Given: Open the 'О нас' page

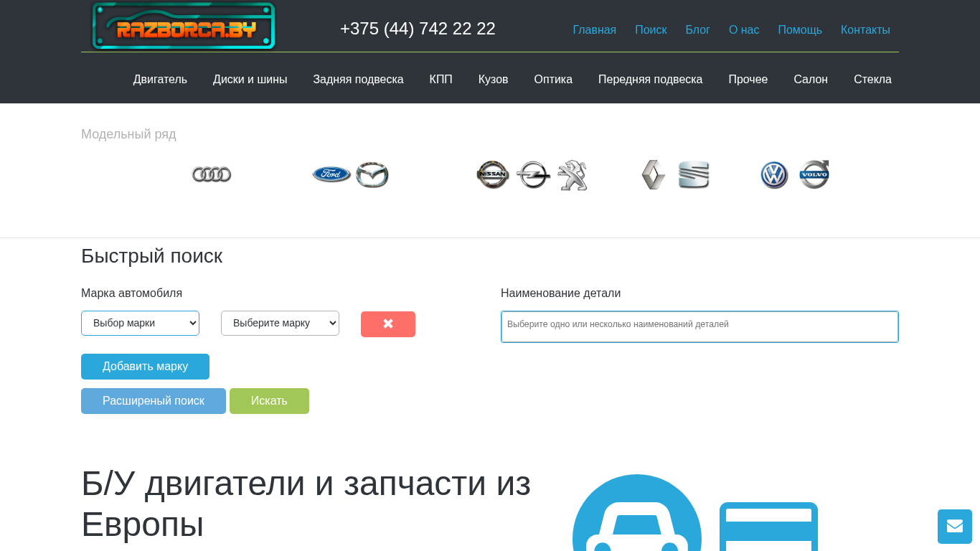Looking at the screenshot, I should pyautogui.click(x=744, y=30).
